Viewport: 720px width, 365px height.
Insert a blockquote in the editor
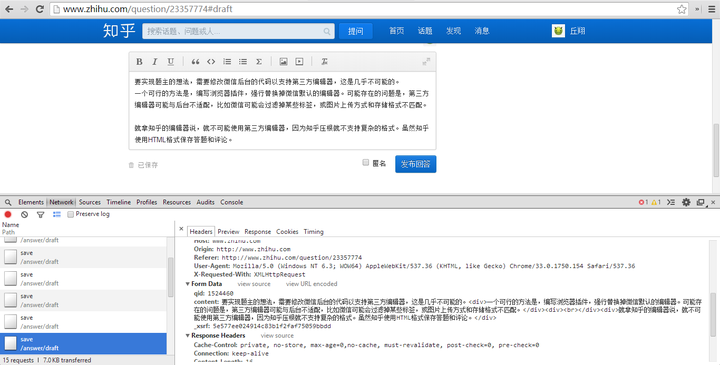coord(195,62)
